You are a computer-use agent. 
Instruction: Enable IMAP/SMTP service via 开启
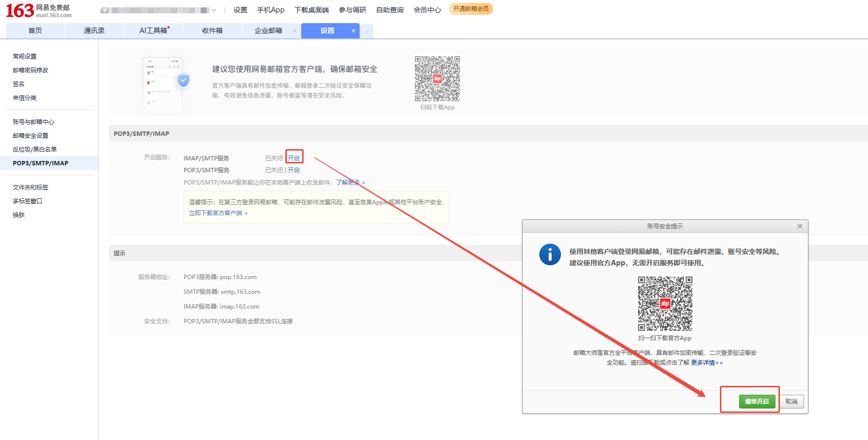(294, 158)
